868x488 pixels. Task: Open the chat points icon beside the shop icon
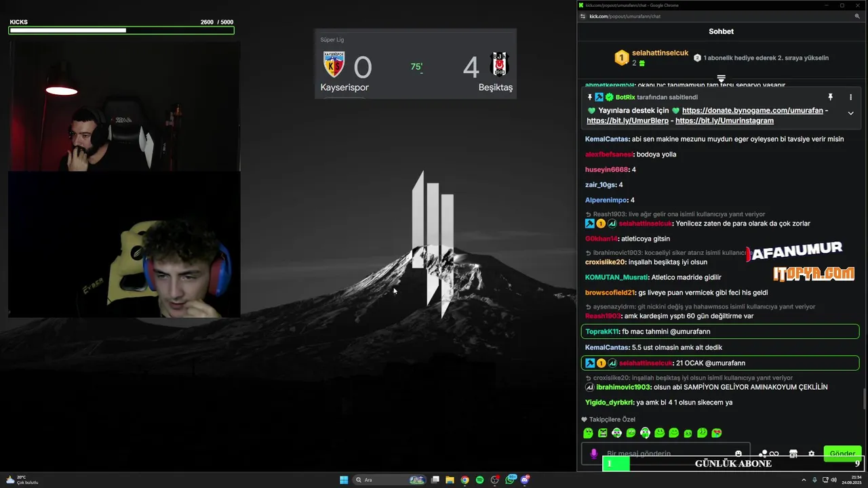774,453
